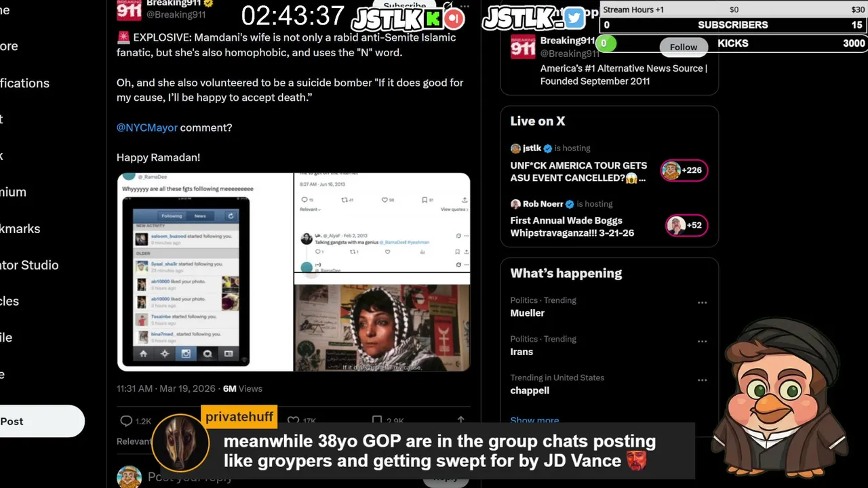Click the post timestamp 11:31 AM · Mar 19, 2026

click(x=166, y=388)
